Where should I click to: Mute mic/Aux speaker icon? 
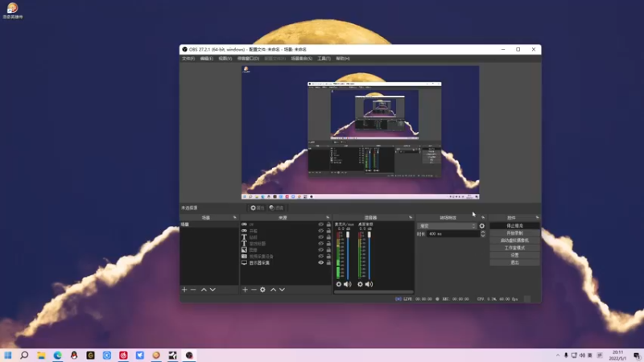[348, 284]
